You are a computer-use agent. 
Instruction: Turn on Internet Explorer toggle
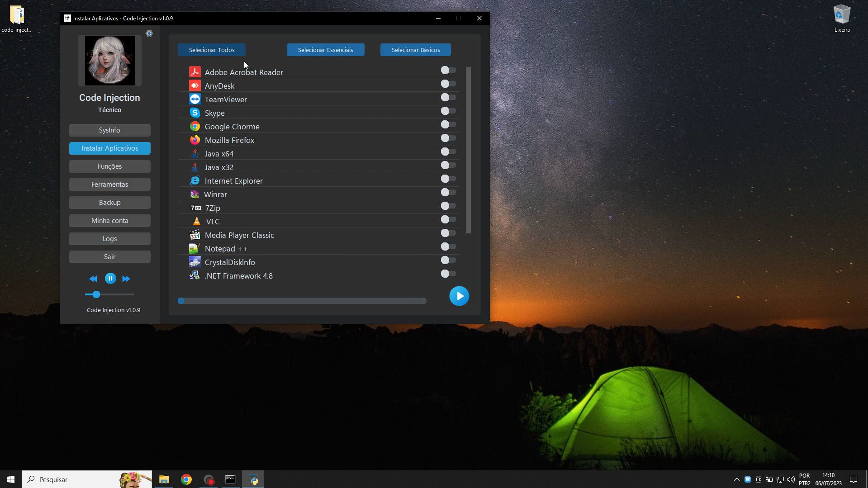click(x=448, y=179)
